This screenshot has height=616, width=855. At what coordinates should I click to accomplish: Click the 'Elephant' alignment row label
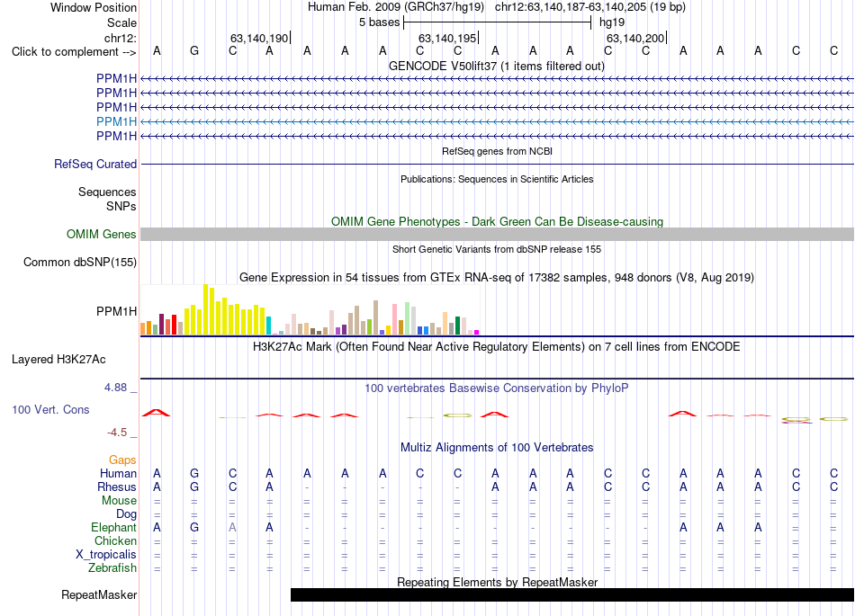pyautogui.click(x=113, y=527)
